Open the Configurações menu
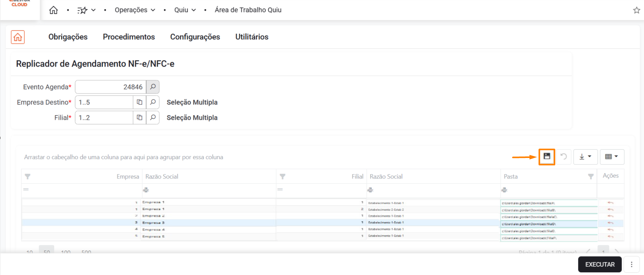 (195, 37)
